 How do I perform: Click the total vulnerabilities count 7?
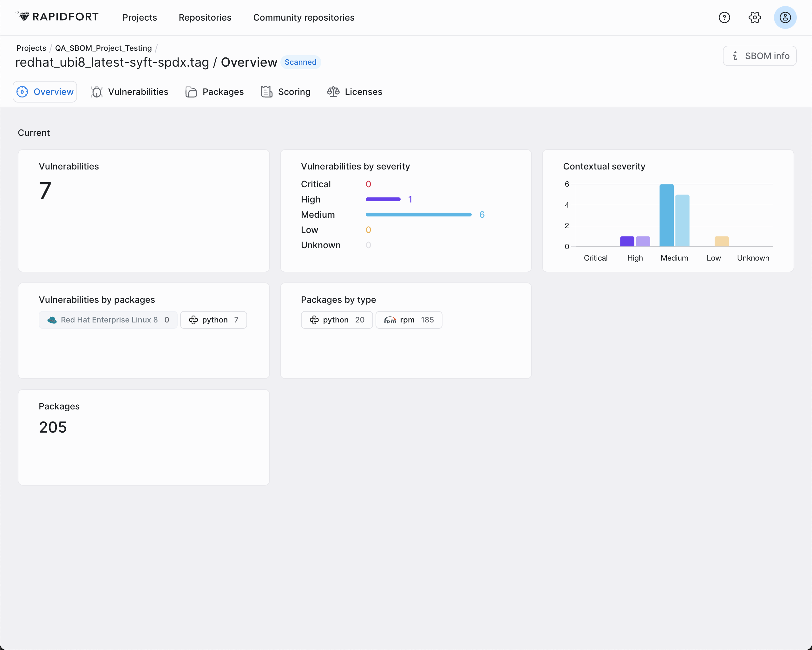pos(45,190)
